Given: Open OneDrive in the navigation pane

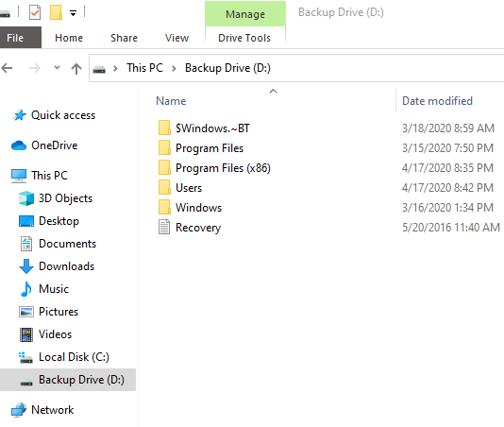Looking at the screenshot, I should pyautogui.click(x=55, y=145).
